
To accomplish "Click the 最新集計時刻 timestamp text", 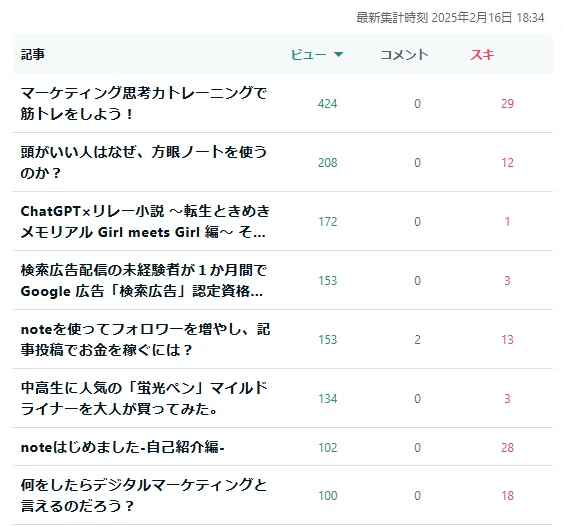I will tap(450, 18).
